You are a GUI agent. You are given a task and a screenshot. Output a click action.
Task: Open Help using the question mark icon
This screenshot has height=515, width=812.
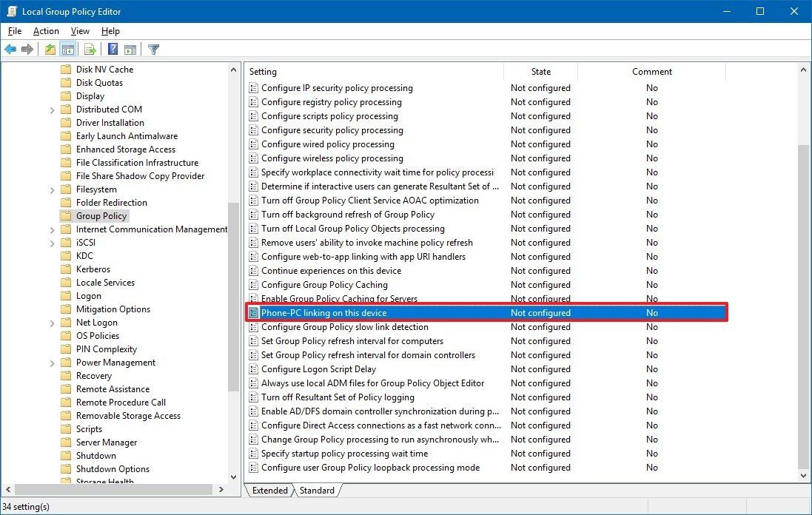(113, 49)
